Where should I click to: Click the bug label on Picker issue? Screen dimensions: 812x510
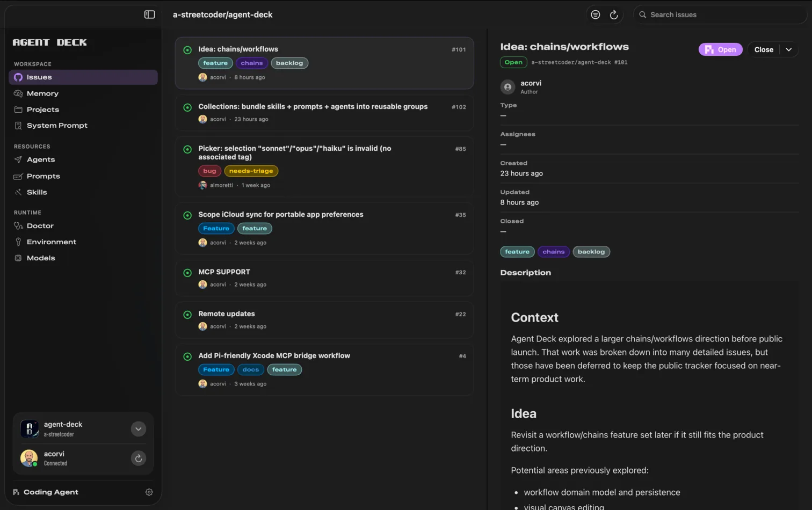point(209,171)
